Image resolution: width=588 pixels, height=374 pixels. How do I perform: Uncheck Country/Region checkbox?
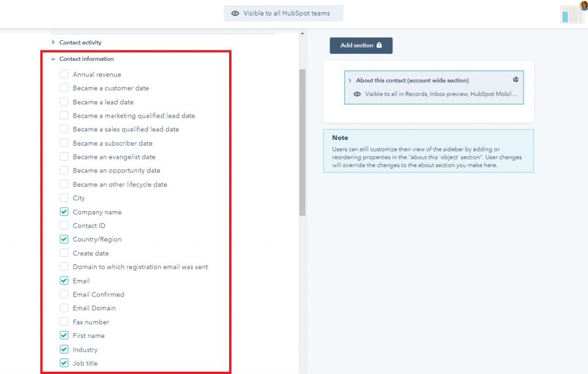click(x=64, y=239)
